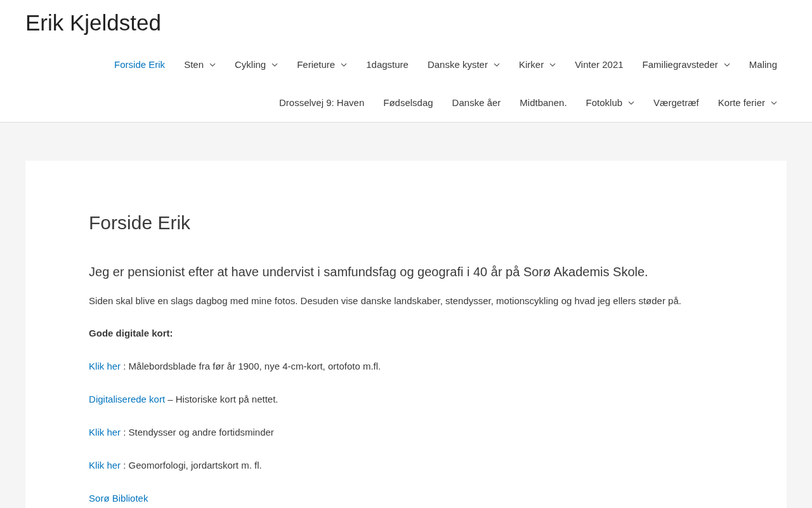The width and height of the screenshot is (812, 508).
Task: Expand the Danske kyster submenu arrow
Action: point(497,65)
